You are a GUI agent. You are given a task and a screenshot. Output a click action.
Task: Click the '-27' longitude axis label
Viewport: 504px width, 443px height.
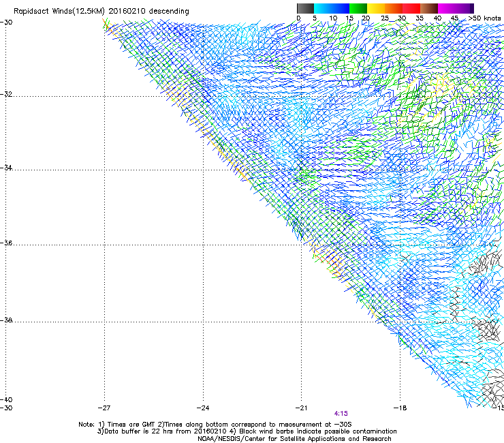coord(104,408)
